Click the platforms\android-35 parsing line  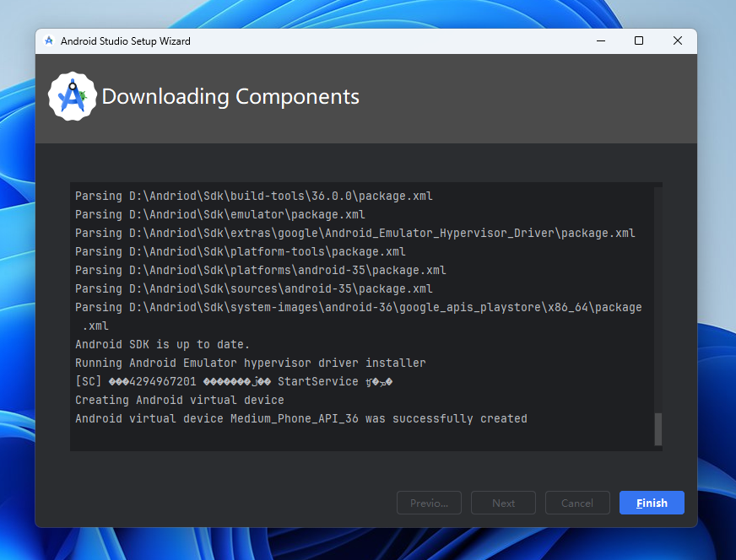tap(261, 270)
